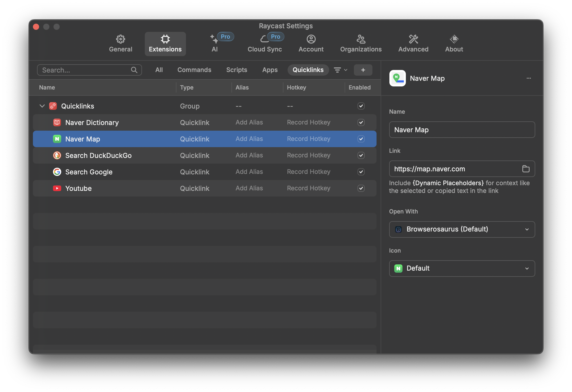This screenshot has width=572, height=392.
Task: Select the Search Google row
Action: pos(204,172)
